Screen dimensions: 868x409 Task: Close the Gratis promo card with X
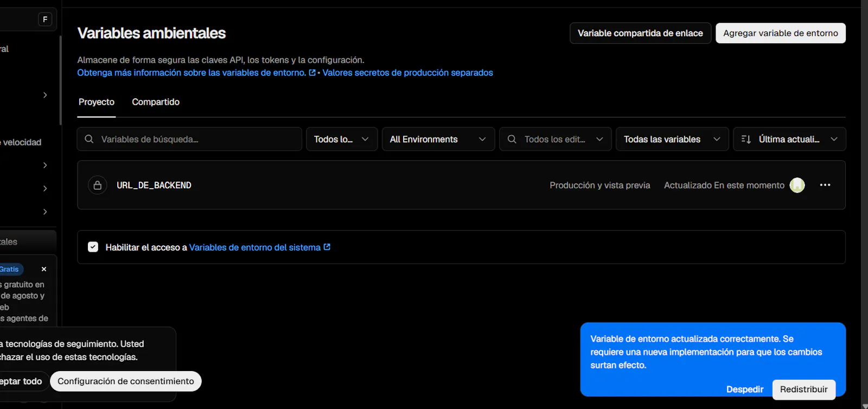(x=44, y=269)
